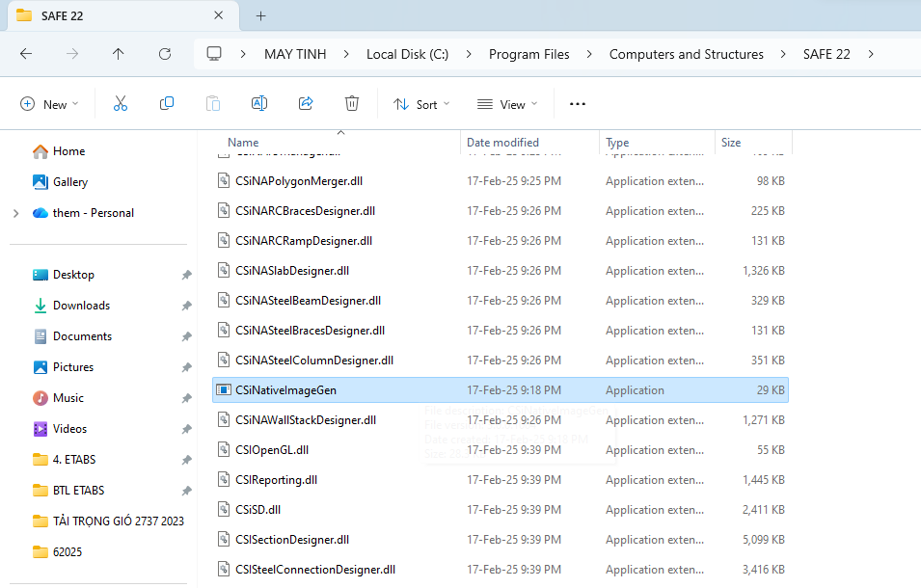
Task: Click the Cut scissors icon
Action: pos(121,104)
